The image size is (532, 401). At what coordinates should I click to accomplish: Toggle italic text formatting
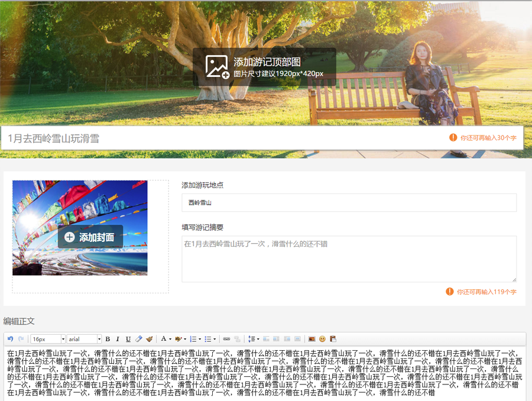coord(118,339)
